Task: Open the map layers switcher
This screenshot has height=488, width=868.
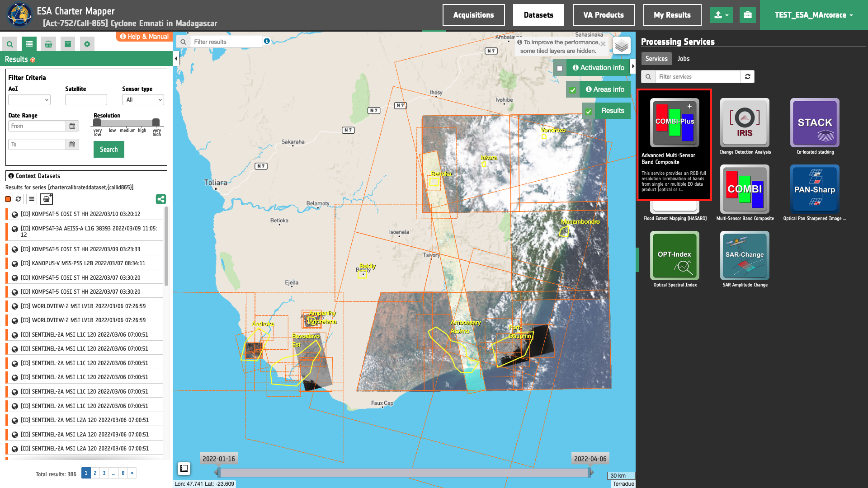Action: (x=622, y=45)
